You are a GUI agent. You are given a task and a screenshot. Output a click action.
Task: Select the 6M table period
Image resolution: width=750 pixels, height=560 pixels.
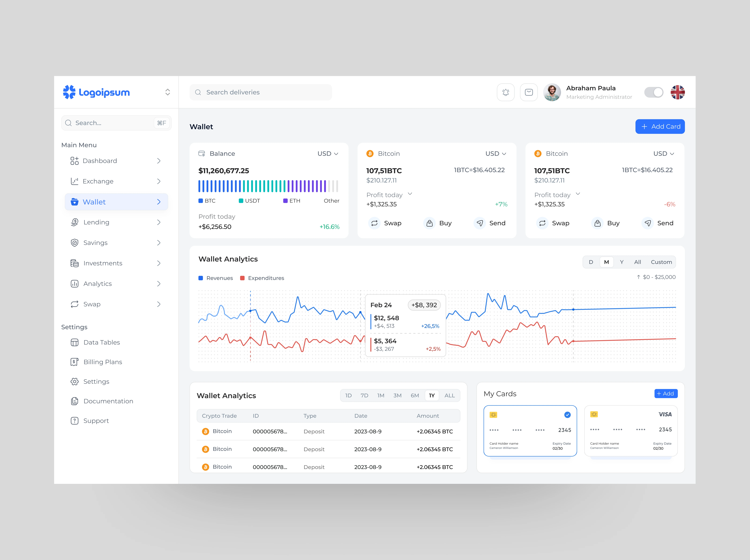415,396
